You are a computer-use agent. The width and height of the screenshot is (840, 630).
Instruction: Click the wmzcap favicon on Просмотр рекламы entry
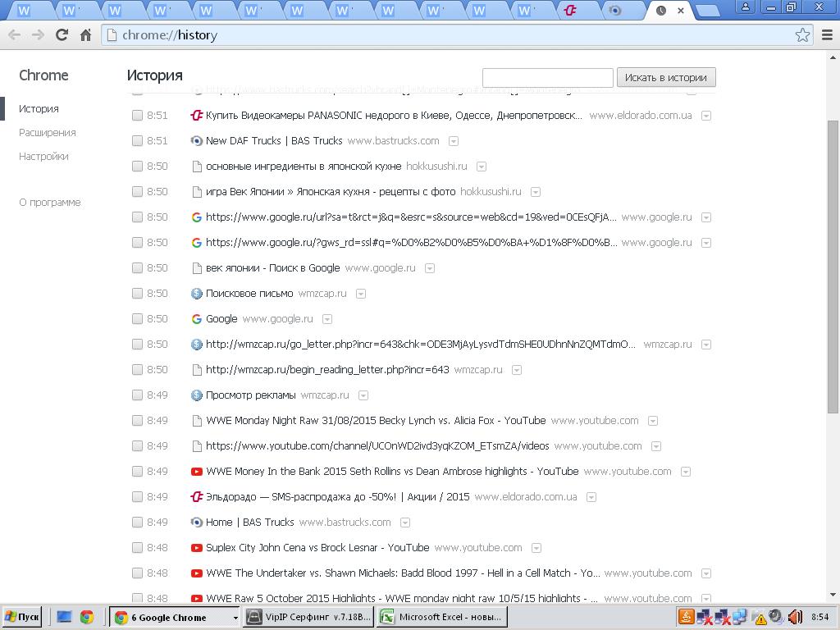197,395
